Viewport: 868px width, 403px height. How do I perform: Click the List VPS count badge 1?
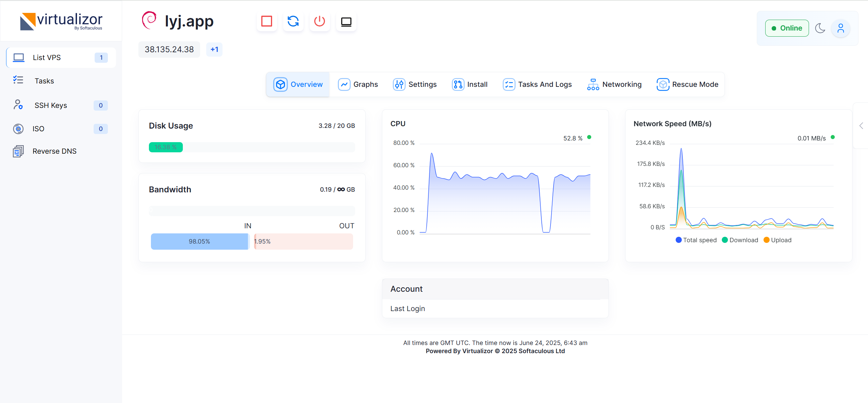101,58
